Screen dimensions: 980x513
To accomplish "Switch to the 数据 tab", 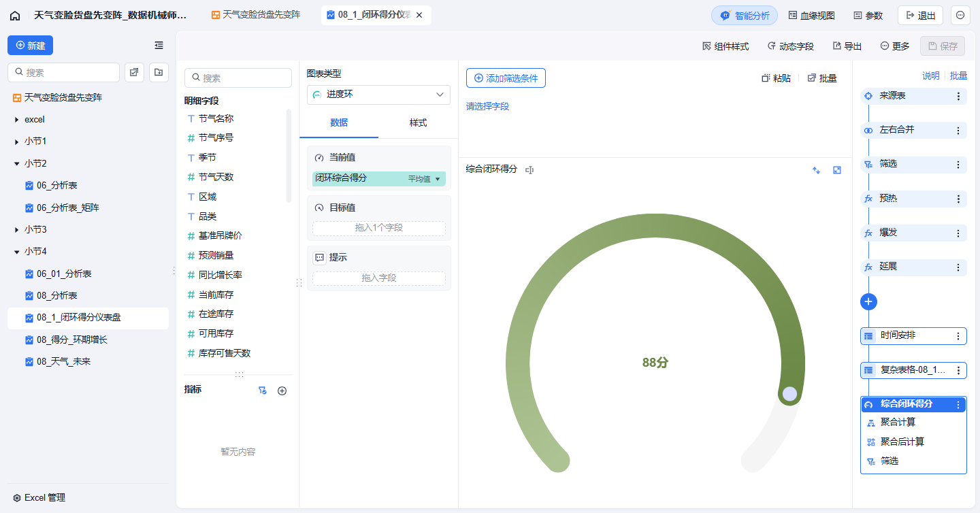I will (339, 122).
